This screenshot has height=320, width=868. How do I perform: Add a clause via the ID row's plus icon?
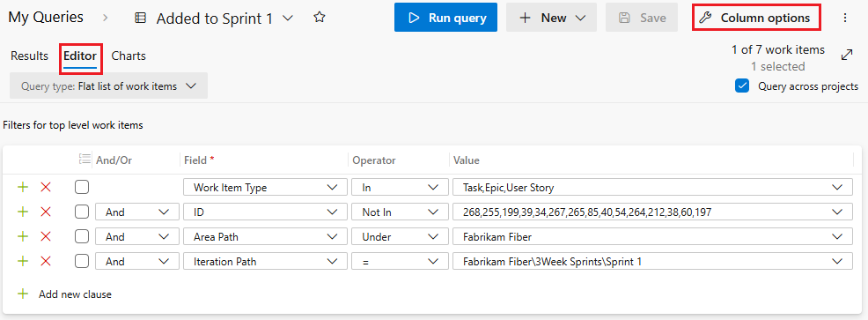[x=23, y=212]
